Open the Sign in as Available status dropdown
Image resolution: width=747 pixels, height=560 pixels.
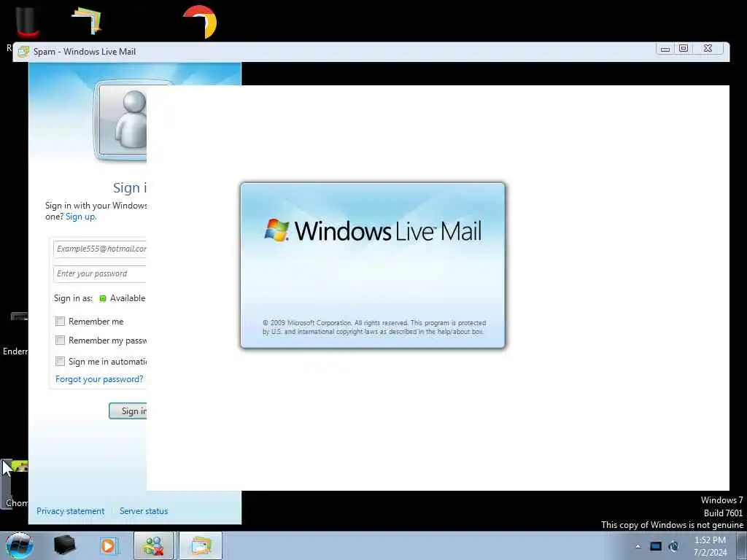(122, 298)
